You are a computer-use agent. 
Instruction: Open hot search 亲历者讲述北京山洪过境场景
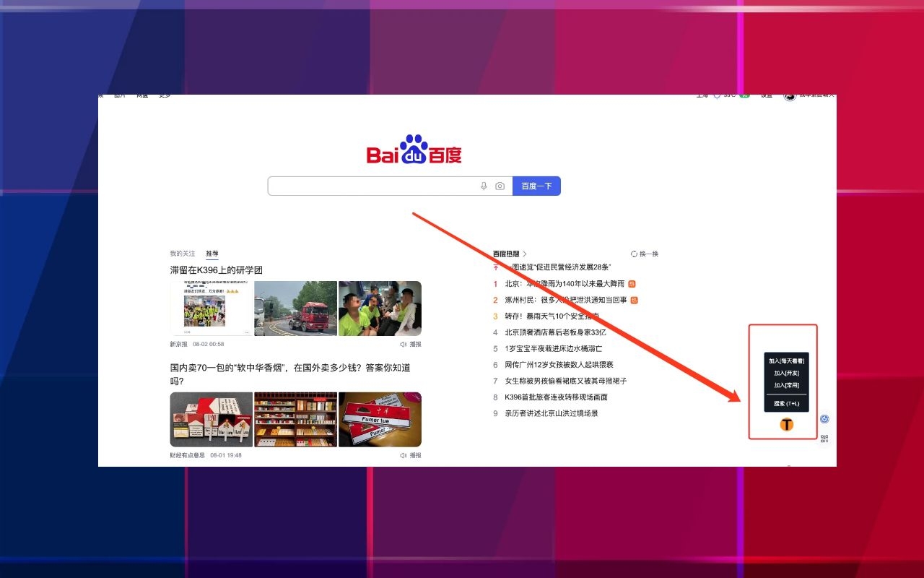tap(552, 413)
